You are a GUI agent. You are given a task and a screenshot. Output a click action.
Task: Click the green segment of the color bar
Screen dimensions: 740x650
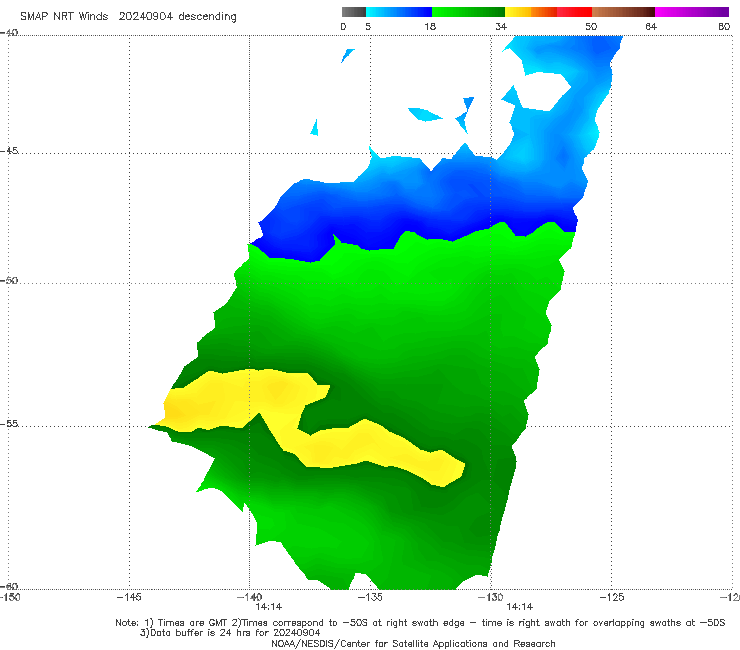468,12
